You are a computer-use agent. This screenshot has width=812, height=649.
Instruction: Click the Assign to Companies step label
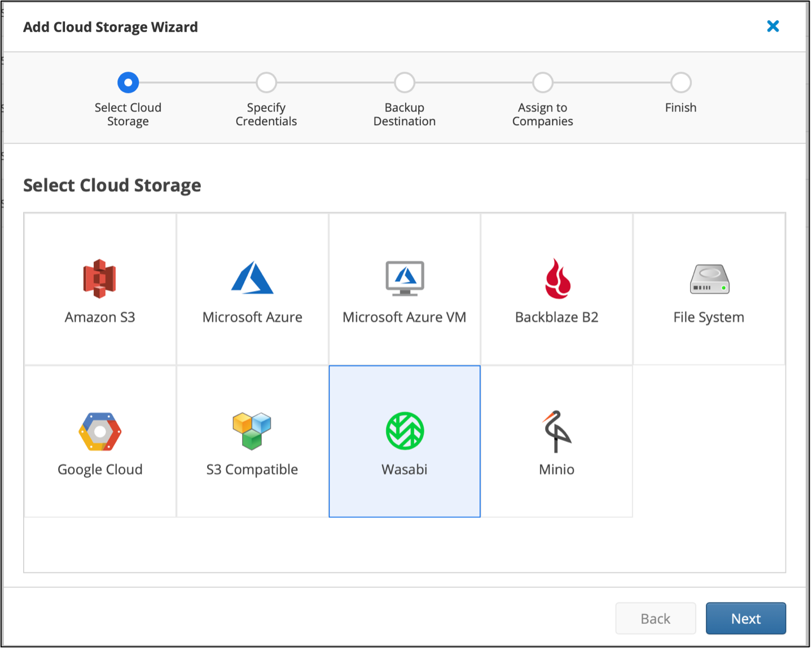(543, 114)
